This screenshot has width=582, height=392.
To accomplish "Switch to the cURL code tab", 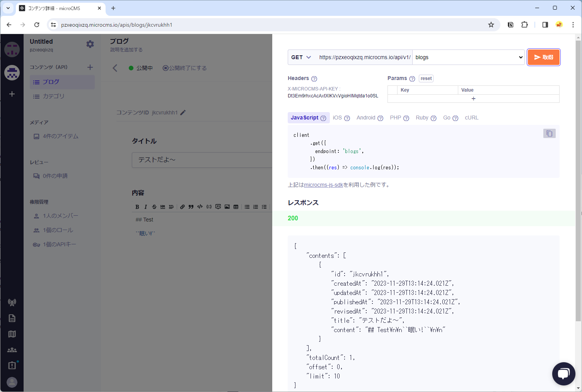I will (471, 118).
